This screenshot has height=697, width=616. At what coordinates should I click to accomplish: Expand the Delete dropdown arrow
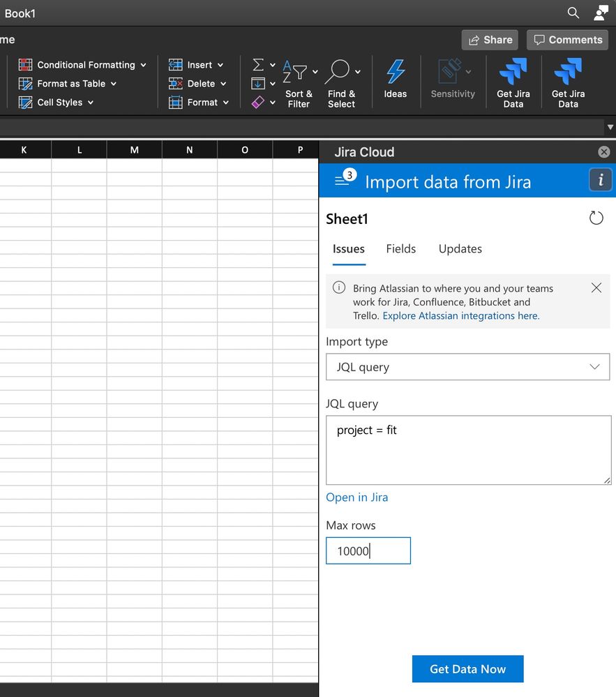point(223,84)
